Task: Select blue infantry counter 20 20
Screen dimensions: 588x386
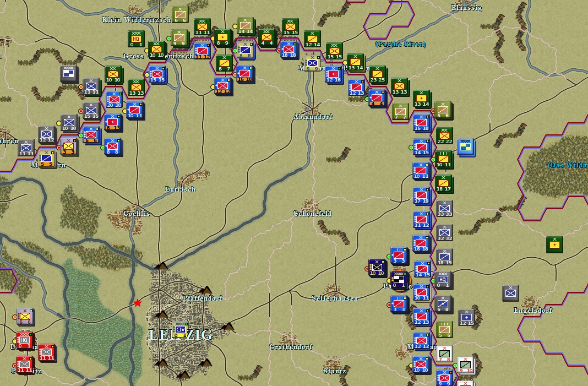Action: 114,100
